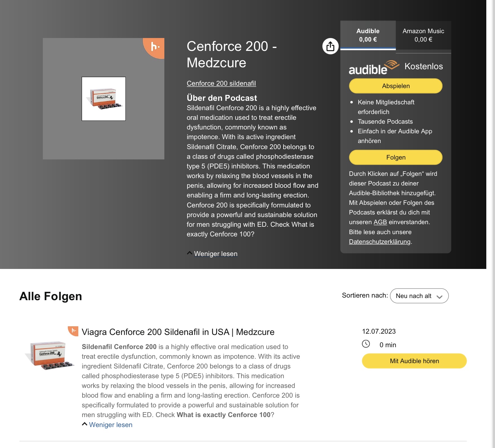The width and height of the screenshot is (495, 448).
Task: Open the Cenforce 200 sildenafil link
Action: coord(221,83)
